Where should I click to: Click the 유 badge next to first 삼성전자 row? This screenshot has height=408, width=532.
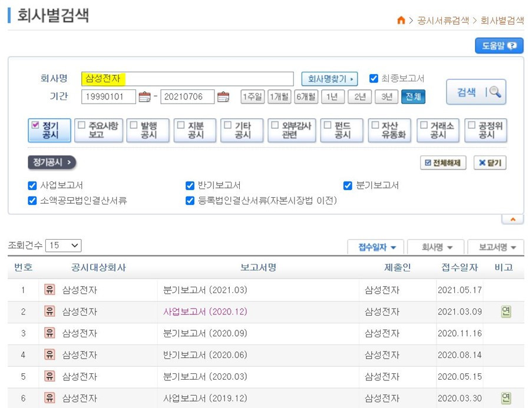coord(50,290)
